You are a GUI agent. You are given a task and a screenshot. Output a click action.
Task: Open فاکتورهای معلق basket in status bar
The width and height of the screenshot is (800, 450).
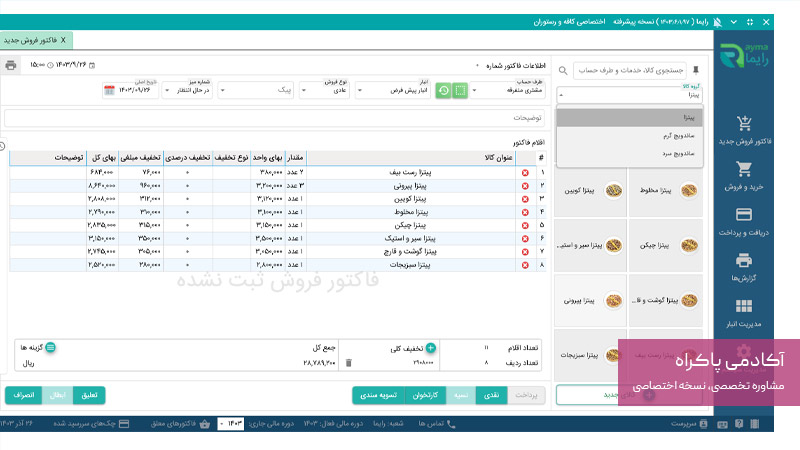(180, 423)
